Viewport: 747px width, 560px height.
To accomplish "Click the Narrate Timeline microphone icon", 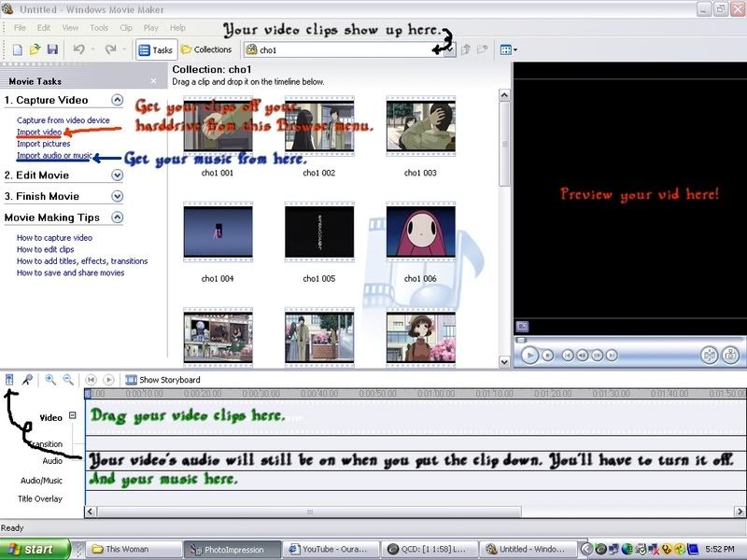I will pos(28,380).
